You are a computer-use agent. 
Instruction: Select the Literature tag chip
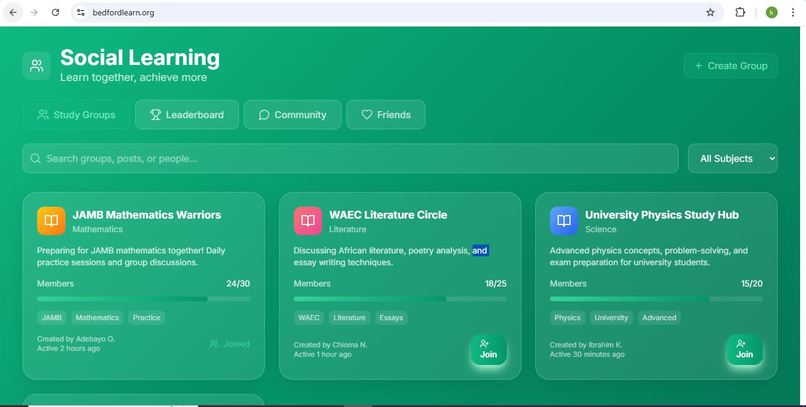pyautogui.click(x=350, y=318)
